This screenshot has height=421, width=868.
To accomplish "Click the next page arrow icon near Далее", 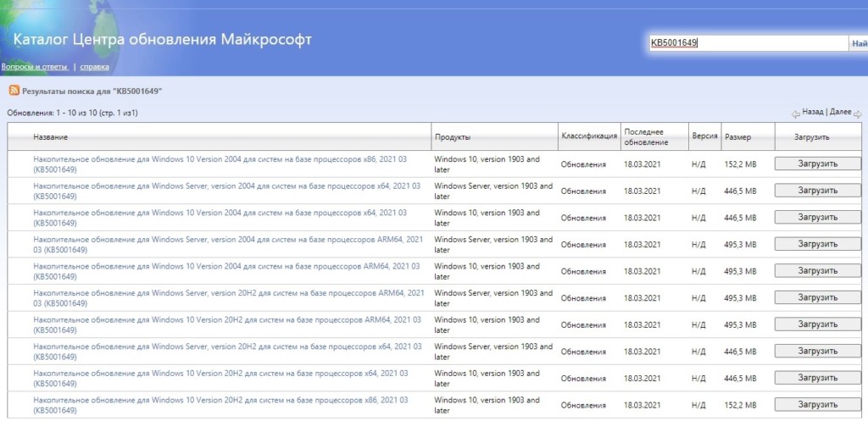I will 858,114.
